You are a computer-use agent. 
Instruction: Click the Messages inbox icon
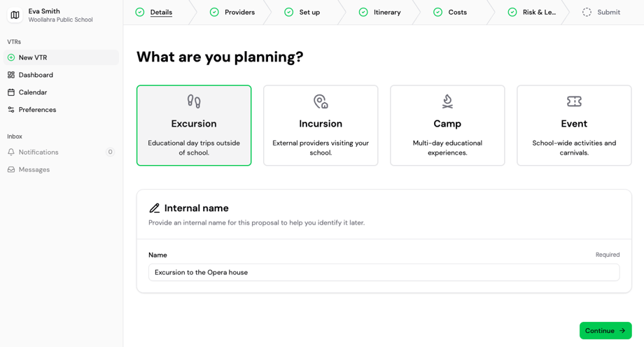tap(11, 169)
